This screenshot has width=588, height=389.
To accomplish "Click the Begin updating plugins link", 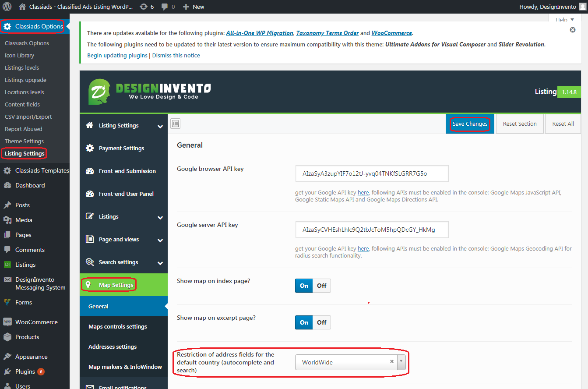I will click(117, 55).
